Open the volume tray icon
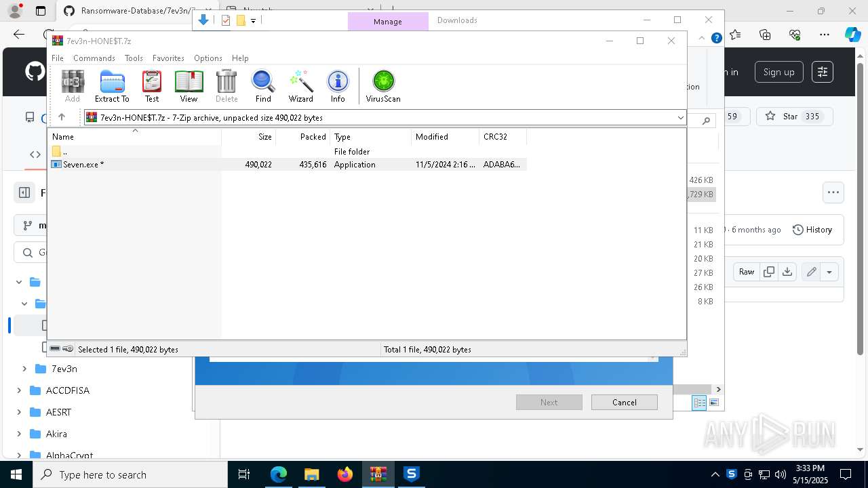The image size is (868, 488). 781,474
